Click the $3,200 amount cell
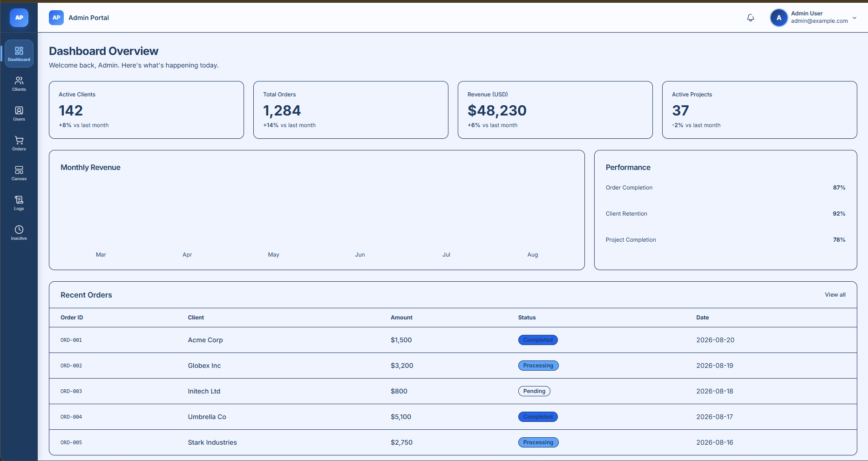The height and width of the screenshot is (461, 868). (402, 366)
